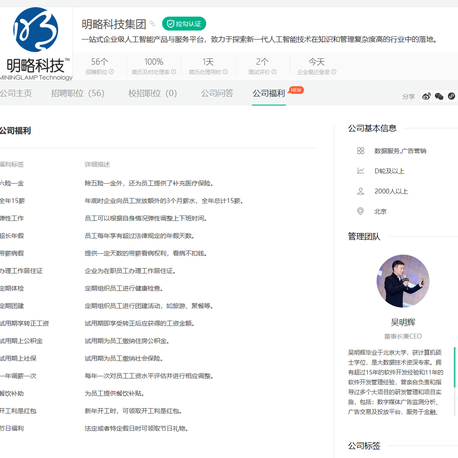This screenshot has height=458, width=458.
Task: Click the info icon next to 企业最近登录
Action: point(334,72)
